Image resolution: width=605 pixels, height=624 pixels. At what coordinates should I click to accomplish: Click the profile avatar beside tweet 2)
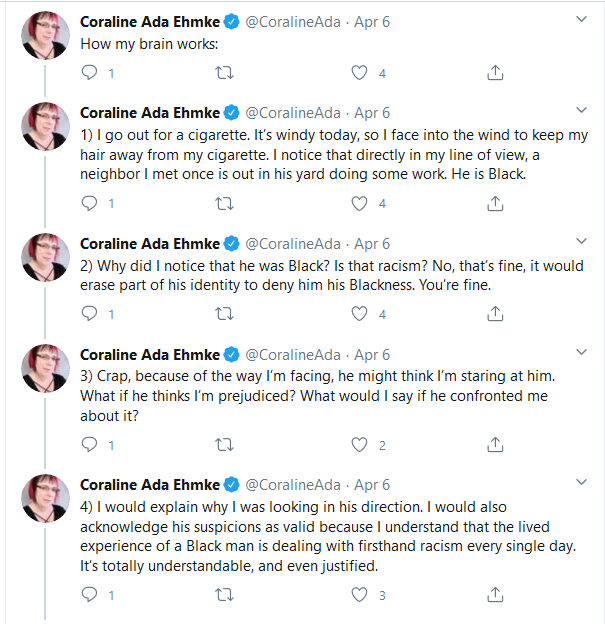pos(45,257)
